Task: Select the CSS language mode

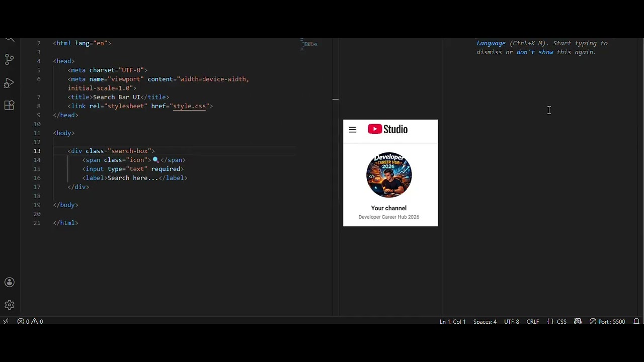Action: [x=561, y=321]
